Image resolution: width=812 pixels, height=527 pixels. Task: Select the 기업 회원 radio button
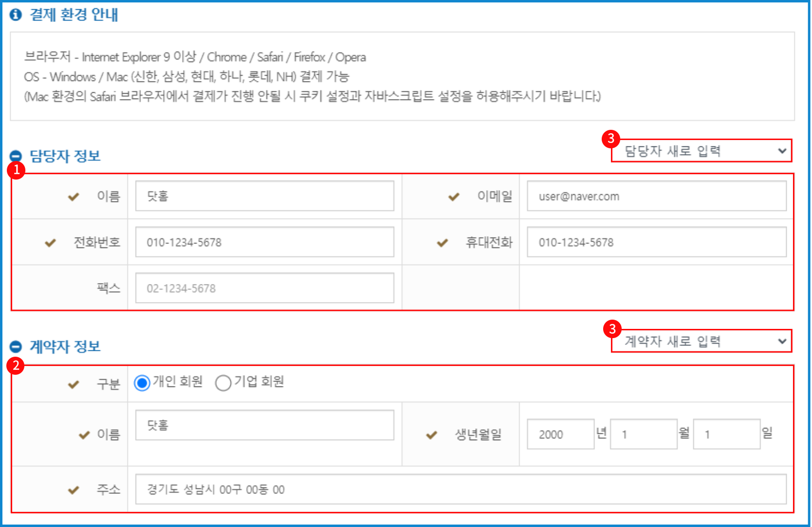point(223,383)
